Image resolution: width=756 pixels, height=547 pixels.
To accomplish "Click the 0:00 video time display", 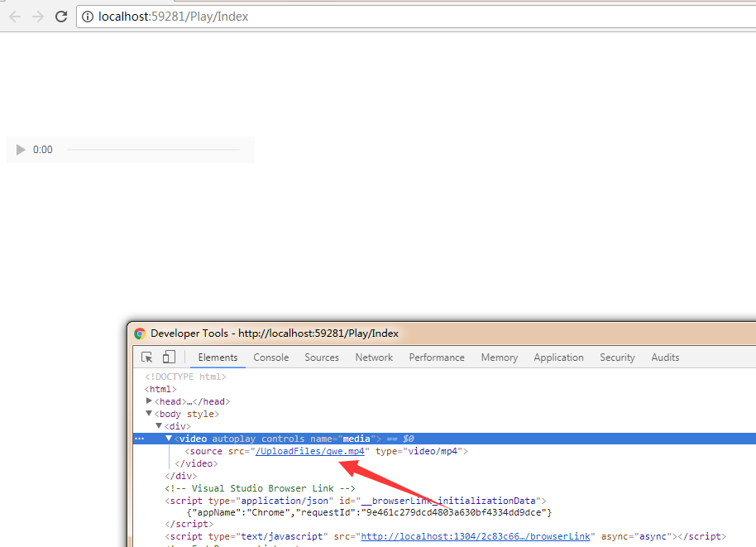I will point(42,150).
